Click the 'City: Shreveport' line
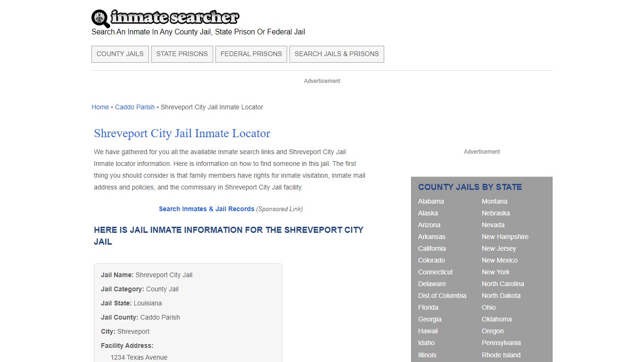Image resolution: width=644 pixels, height=362 pixels. 125,331
